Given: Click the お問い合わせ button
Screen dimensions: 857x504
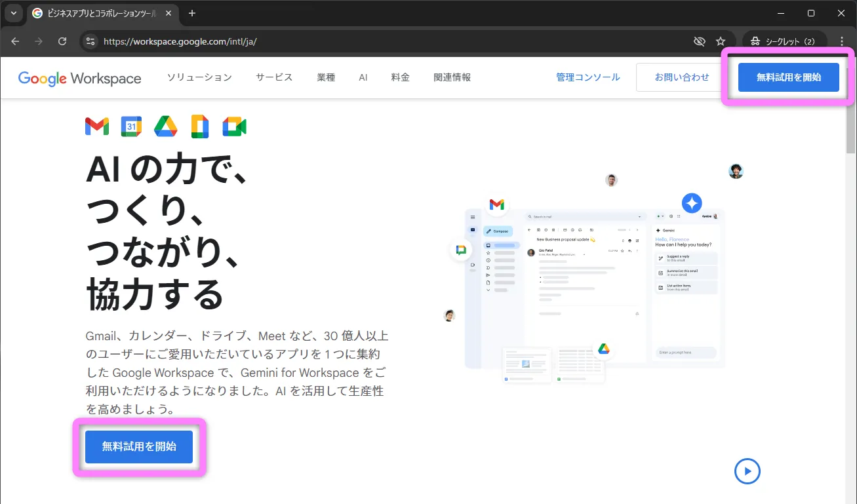Looking at the screenshot, I should [682, 77].
